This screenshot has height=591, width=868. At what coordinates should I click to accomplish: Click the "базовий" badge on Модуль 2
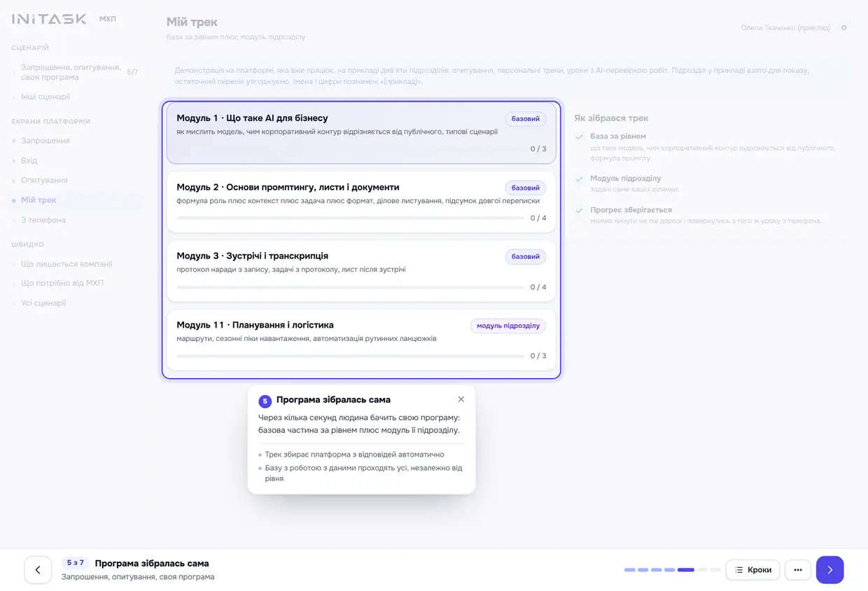pos(526,188)
